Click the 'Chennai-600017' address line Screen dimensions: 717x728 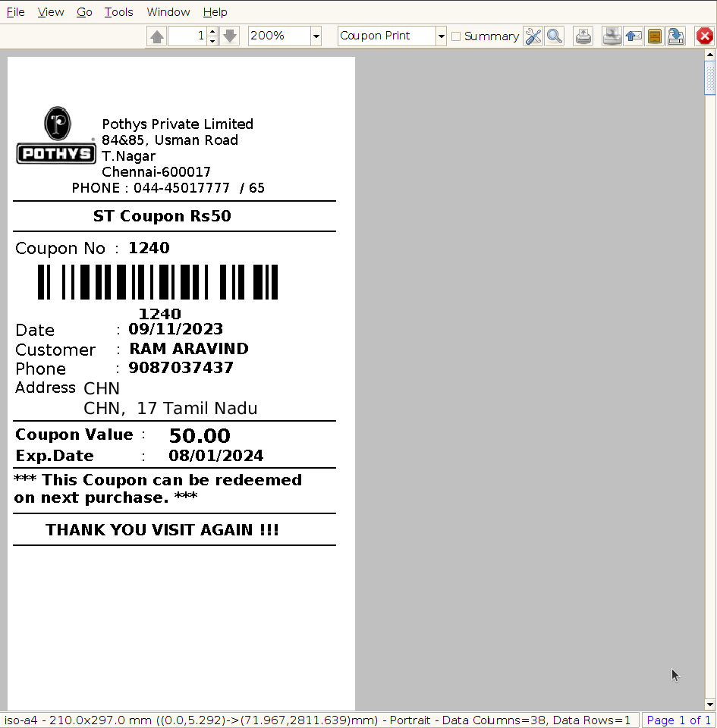point(156,172)
